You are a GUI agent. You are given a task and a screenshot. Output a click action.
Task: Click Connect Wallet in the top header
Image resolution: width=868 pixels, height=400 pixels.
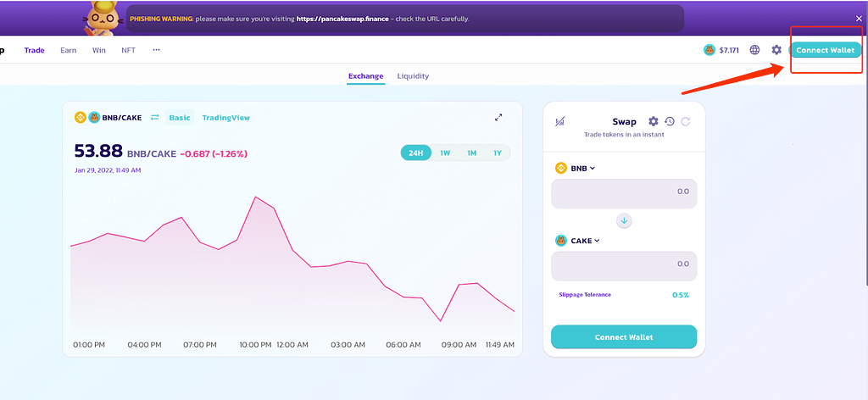coord(826,50)
